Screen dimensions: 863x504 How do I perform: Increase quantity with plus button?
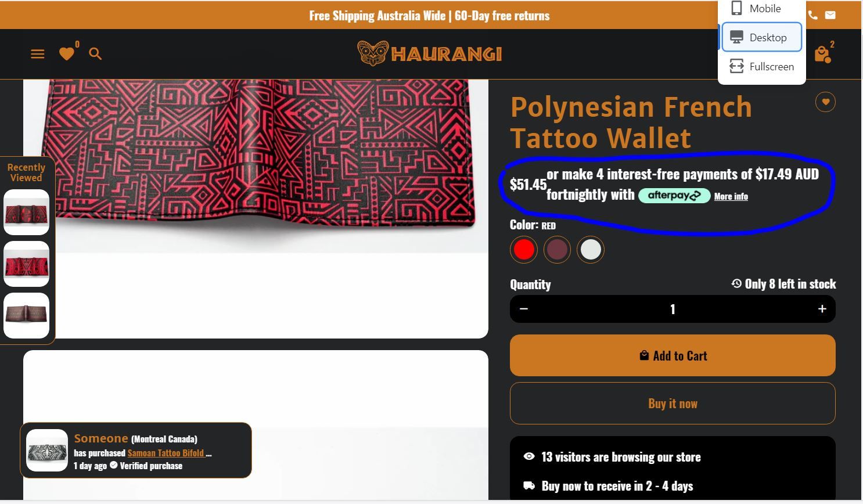(822, 309)
